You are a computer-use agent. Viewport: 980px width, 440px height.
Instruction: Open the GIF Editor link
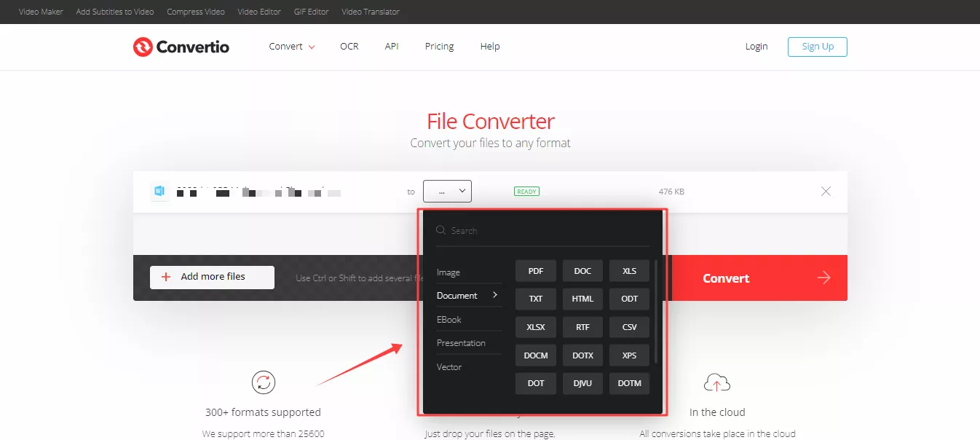311,12
